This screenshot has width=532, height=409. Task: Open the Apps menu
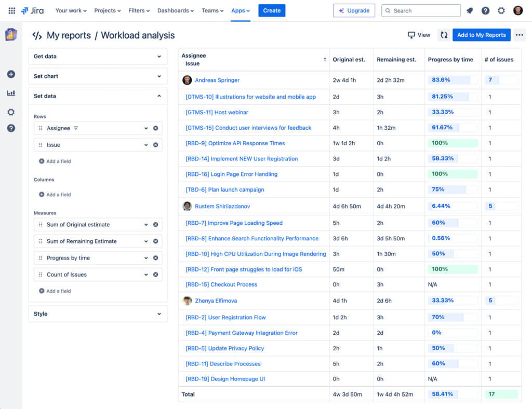pyautogui.click(x=240, y=10)
